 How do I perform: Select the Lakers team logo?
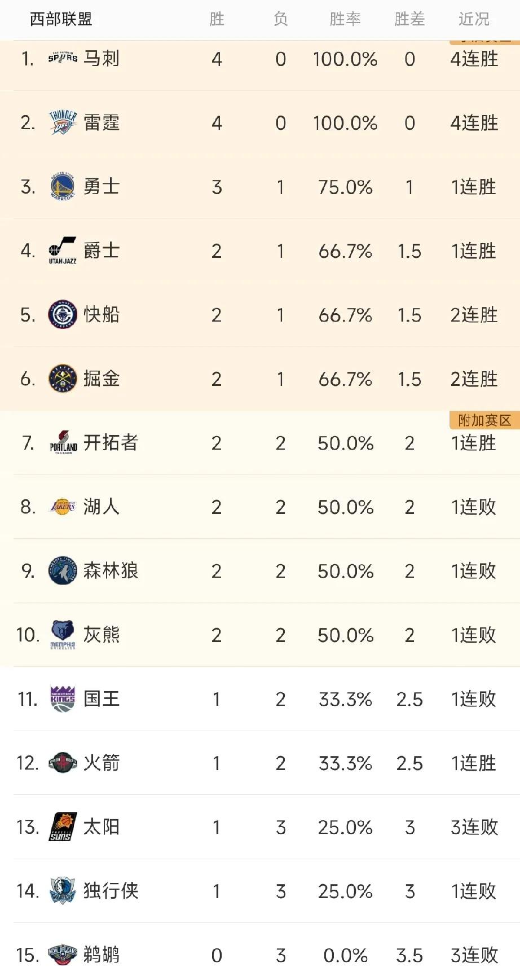[63, 507]
